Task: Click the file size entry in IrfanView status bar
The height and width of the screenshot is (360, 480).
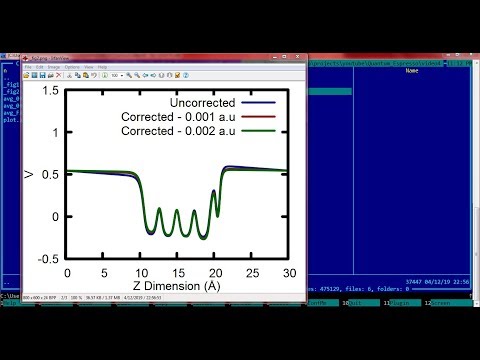Action: (x=103, y=297)
